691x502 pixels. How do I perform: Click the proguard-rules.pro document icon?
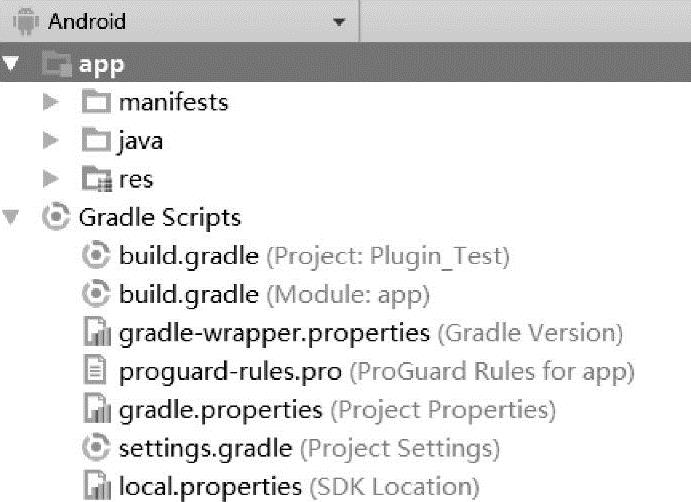(95, 372)
